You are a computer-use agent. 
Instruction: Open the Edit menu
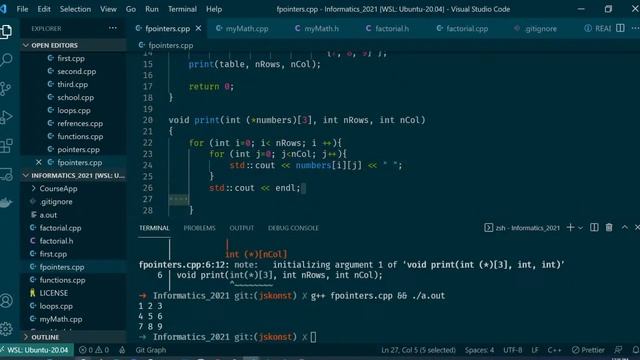click(44, 9)
